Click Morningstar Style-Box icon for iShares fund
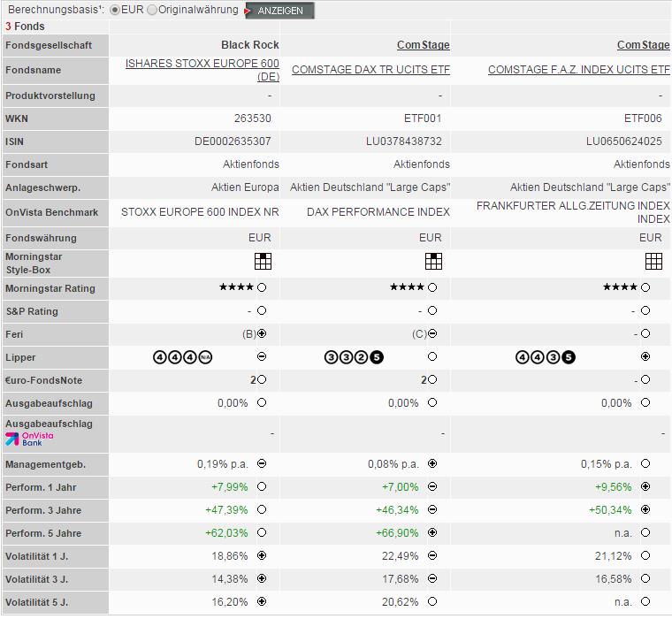This screenshot has width=672, height=619. [263, 261]
